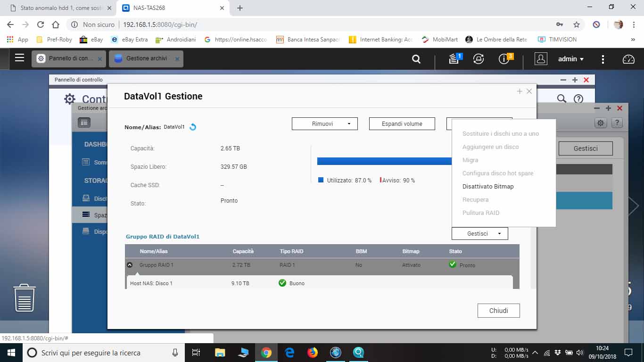Select Disattivato Bitmap menu entry

pyautogui.click(x=488, y=186)
